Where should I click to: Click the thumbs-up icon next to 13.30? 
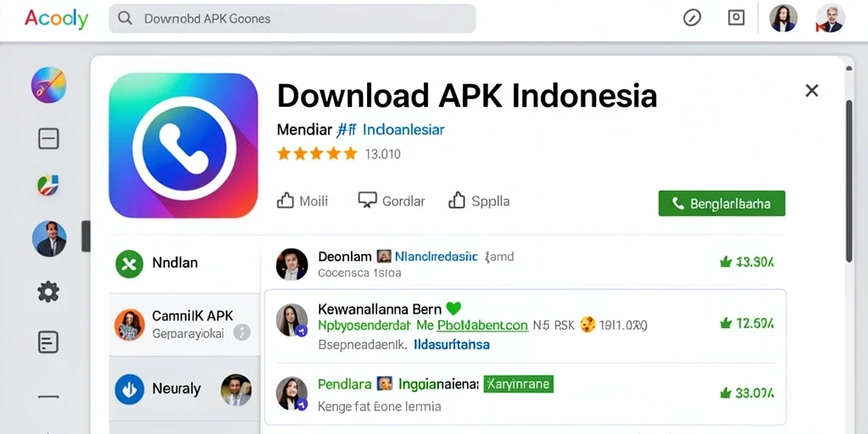point(726,263)
